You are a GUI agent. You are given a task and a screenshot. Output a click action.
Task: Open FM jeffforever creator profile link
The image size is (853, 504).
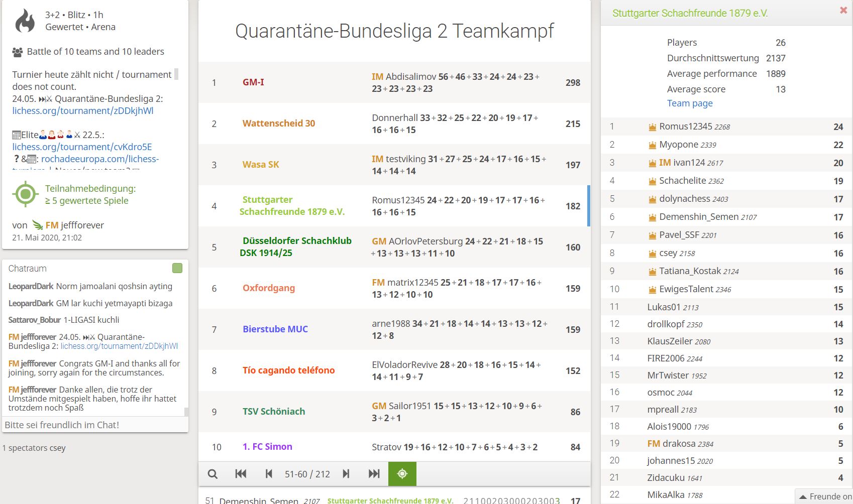(74, 225)
